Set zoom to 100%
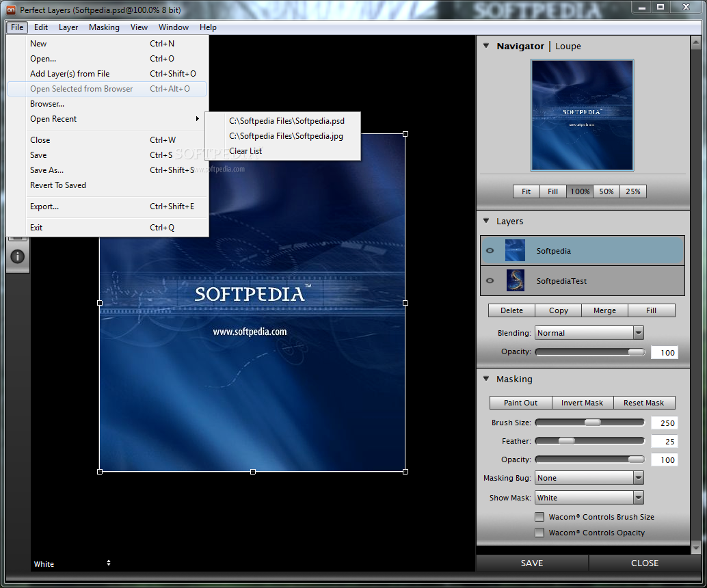 point(580,191)
